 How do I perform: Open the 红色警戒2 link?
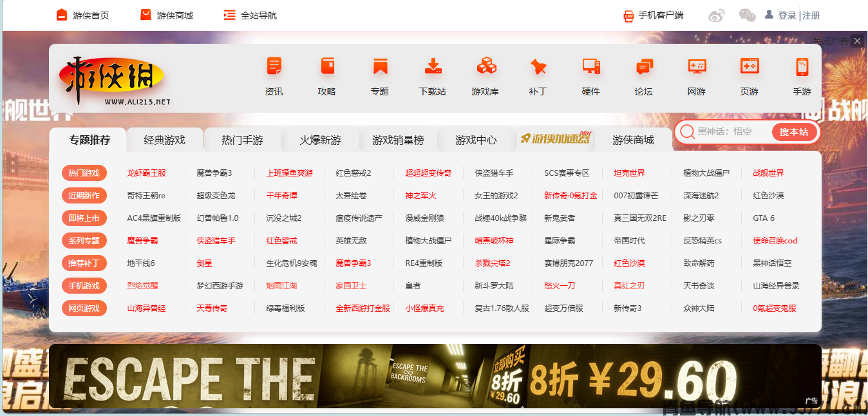point(354,173)
